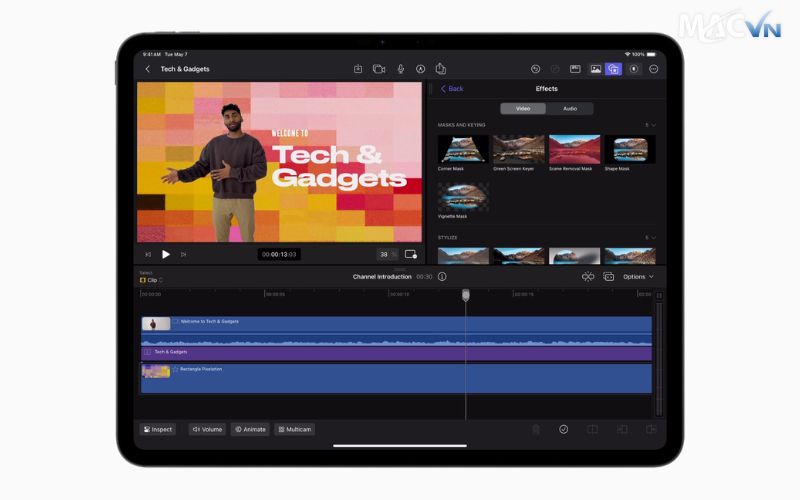The height and width of the screenshot is (500, 800).
Task: Toggle the viewer layout icon
Action: 575,69
